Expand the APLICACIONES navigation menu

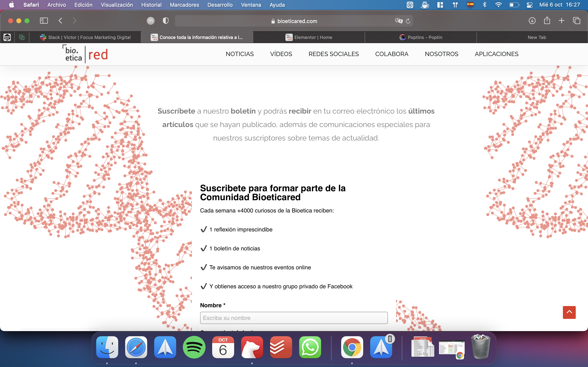496,54
